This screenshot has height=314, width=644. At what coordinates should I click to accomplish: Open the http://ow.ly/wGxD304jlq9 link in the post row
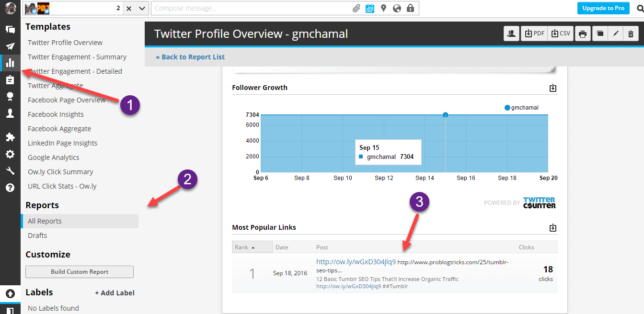click(x=356, y=262)
